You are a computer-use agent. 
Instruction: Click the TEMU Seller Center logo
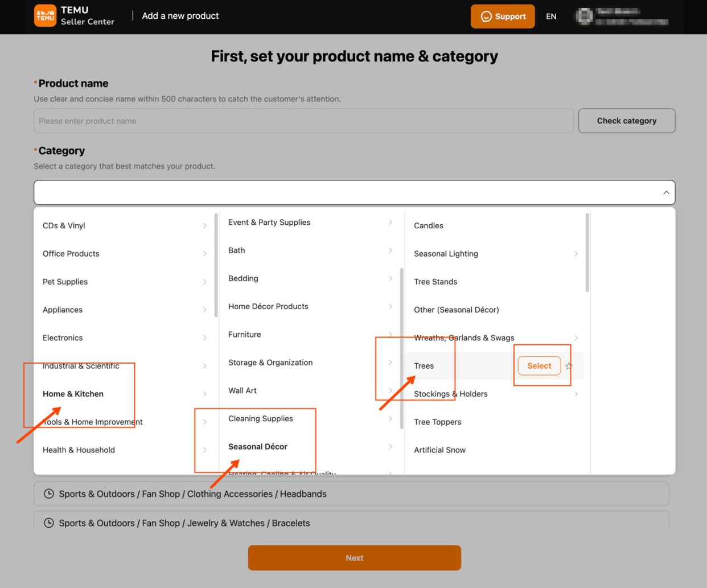74,16
